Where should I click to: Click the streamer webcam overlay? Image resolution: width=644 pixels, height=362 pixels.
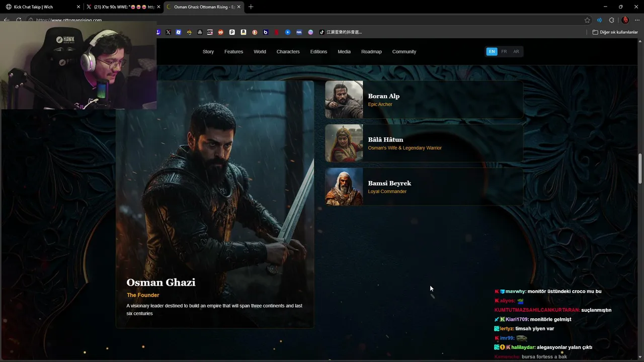coord(78,65)
